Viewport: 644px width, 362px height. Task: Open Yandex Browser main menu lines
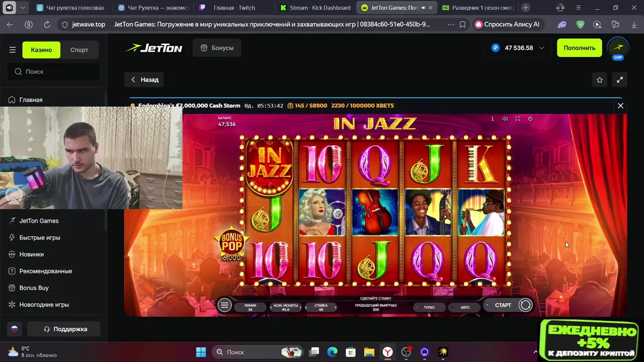pyautogui.click(x=579, y=8)
